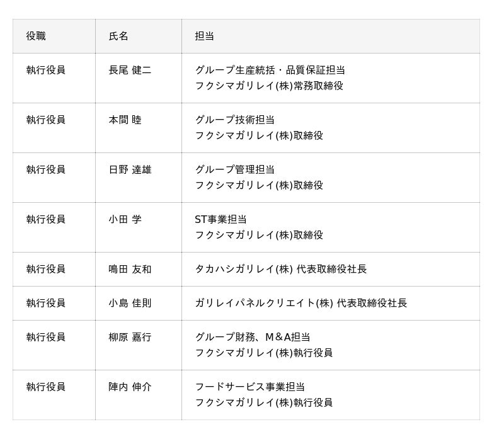Click the 氏名 column header
The width and height of the screenshot is (504, 439).
point(118,37)
